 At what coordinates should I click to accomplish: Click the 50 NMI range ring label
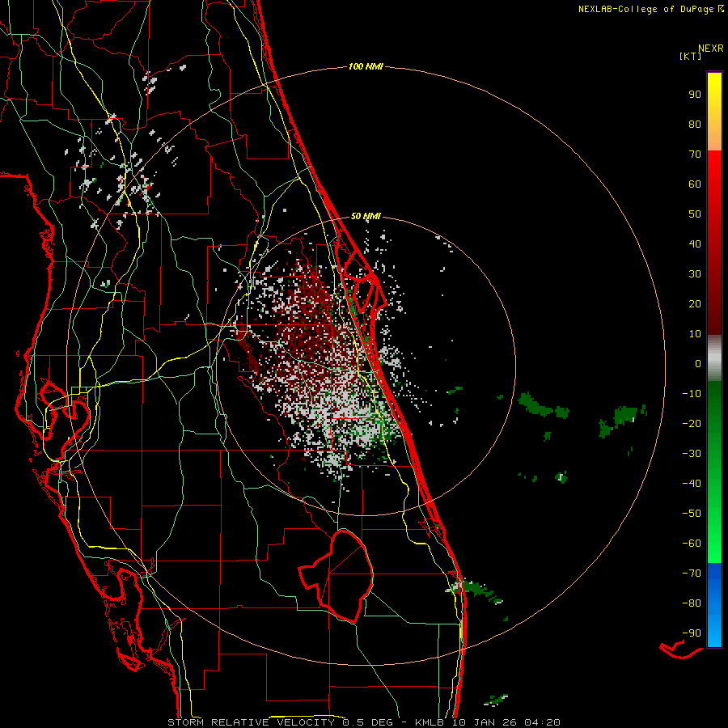click(x=366, y=216)
